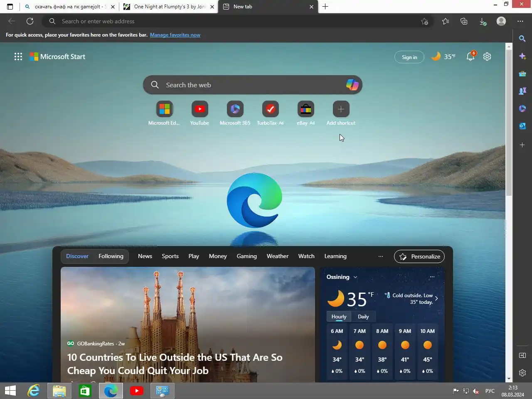This screenshot has width=532, height=399.
Task: Open the Favorites list icon
Action: pyautogui.click(x=446, y=21)
